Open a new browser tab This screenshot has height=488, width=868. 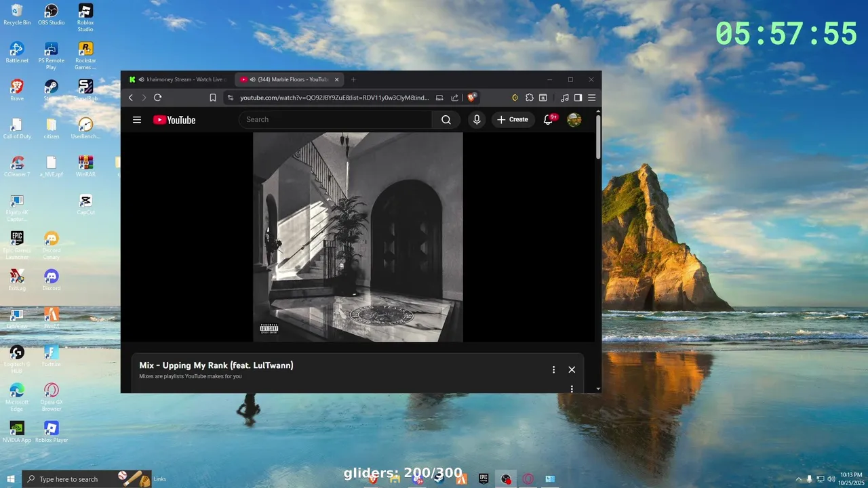353,79
